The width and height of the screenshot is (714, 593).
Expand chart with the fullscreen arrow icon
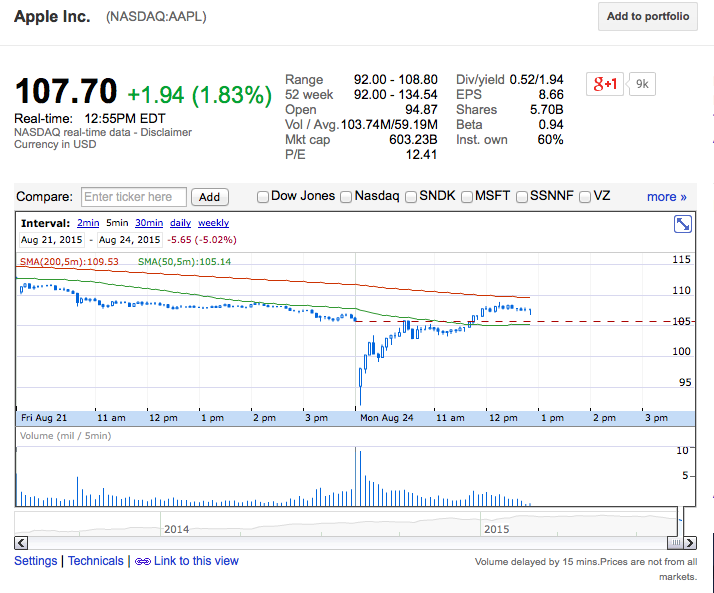point(683,224)
